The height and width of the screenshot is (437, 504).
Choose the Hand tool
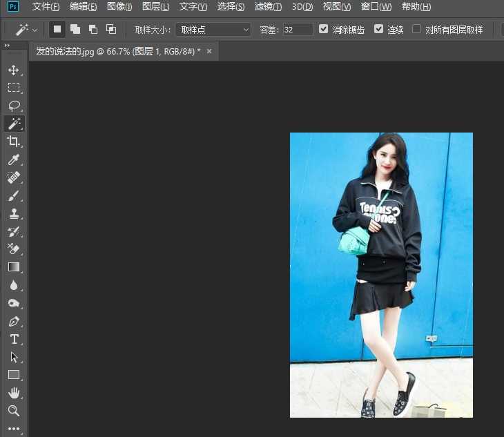click(13, 393)
